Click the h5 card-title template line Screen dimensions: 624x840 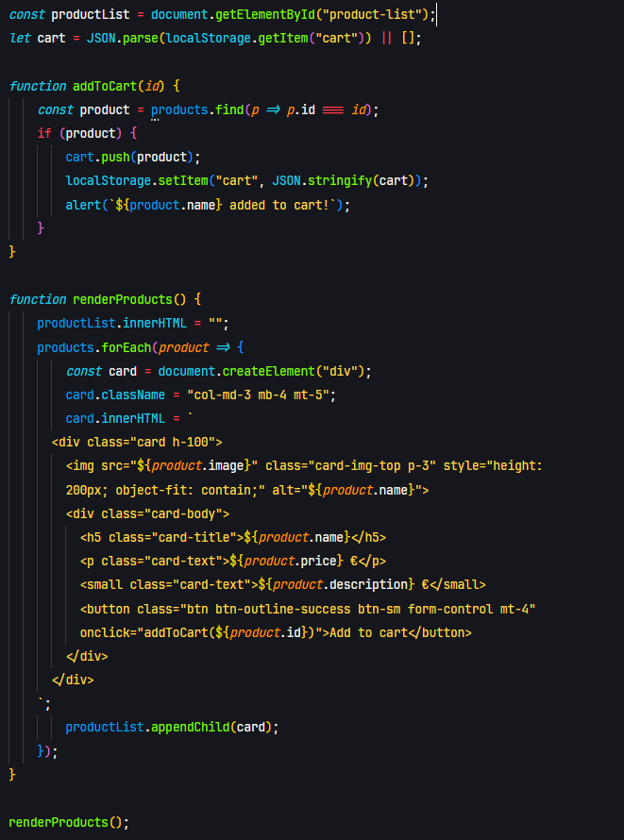[233, 537]
